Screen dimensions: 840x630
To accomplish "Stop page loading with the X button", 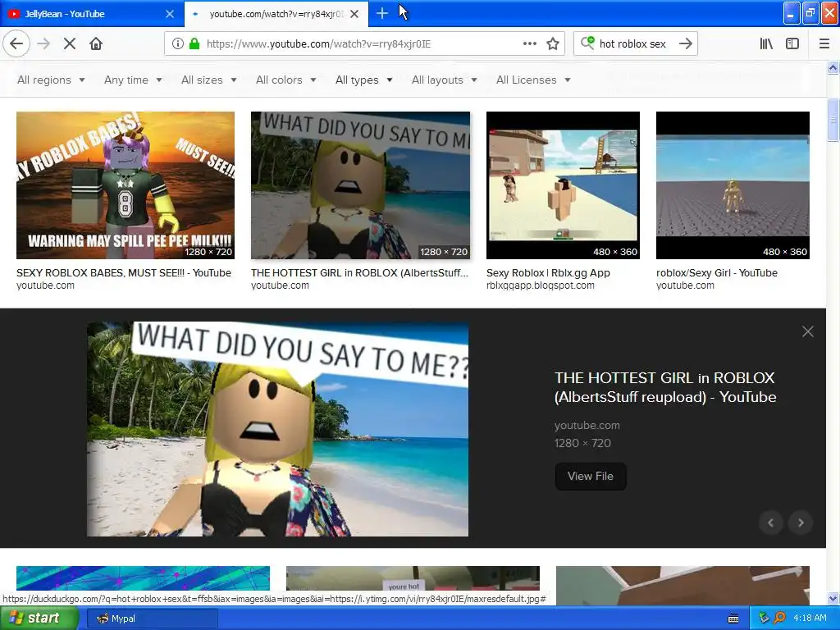I will [70, 43].
